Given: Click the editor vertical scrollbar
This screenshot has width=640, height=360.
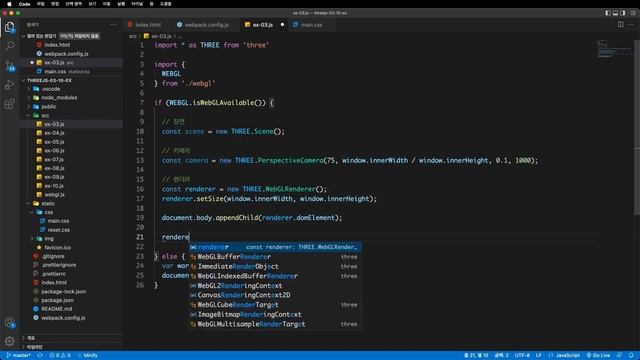Looking at the screenshot, I should (x=637, y=127).
